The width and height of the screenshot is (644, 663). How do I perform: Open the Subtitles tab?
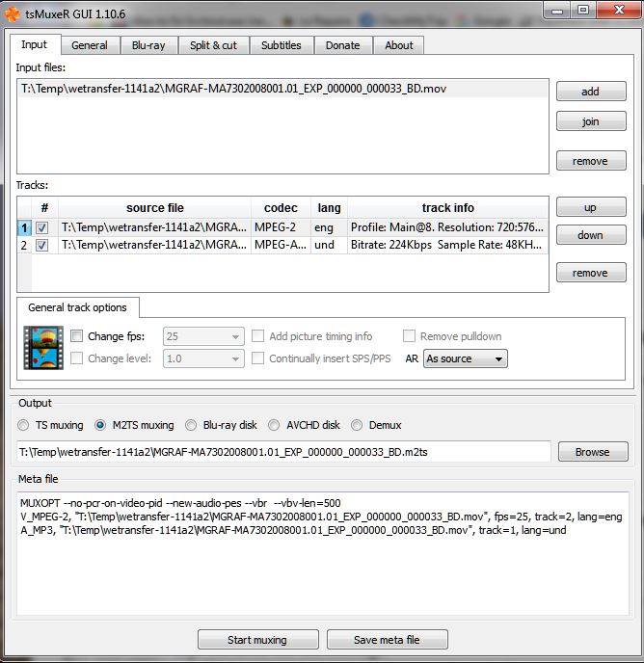(x=282, y=45)
